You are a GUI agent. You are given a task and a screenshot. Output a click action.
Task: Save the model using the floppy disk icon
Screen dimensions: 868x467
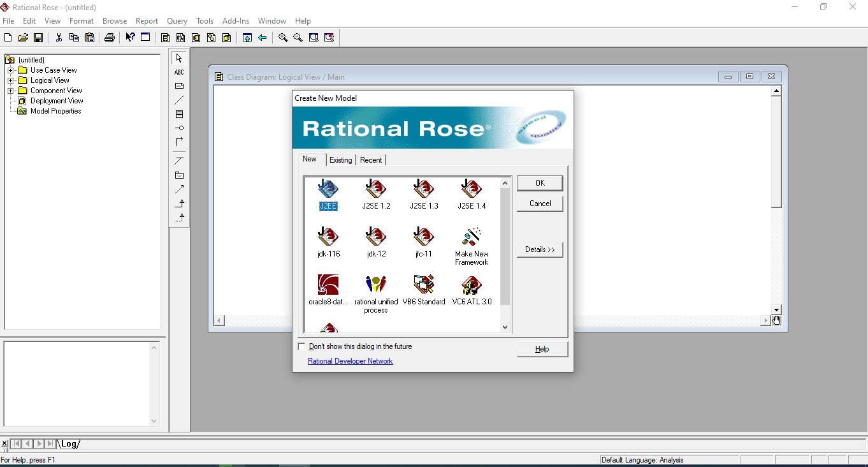[x=38, y=38]
